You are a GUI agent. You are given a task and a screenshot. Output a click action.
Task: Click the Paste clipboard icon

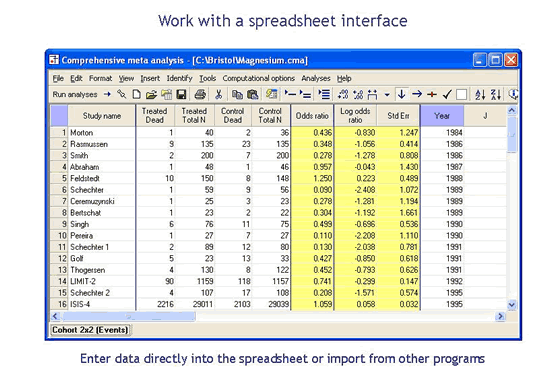(253, 94)
